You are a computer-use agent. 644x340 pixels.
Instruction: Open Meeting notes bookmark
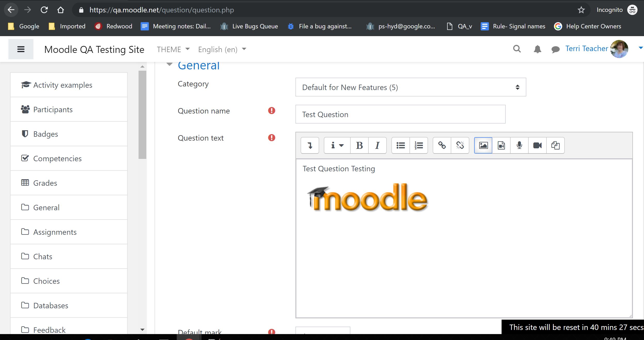click(176, 26)
